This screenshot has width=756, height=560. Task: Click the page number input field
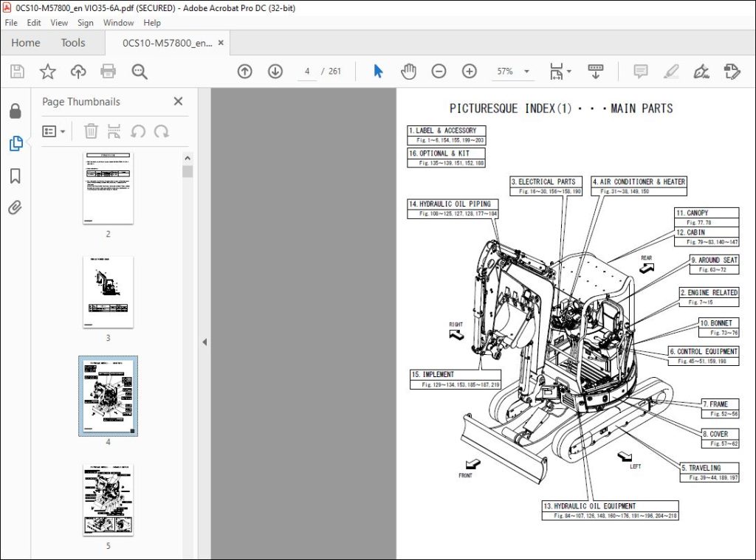(307, 72)
